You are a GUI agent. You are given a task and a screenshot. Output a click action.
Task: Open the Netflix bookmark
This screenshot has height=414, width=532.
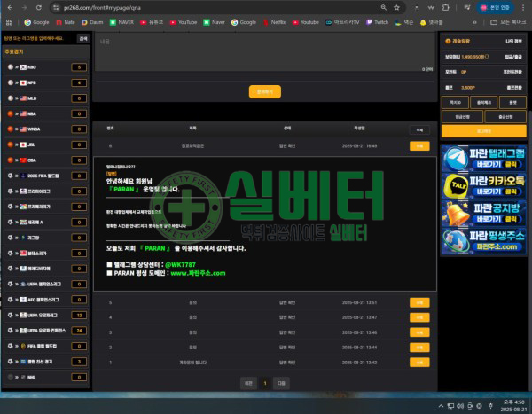[275, 22]
